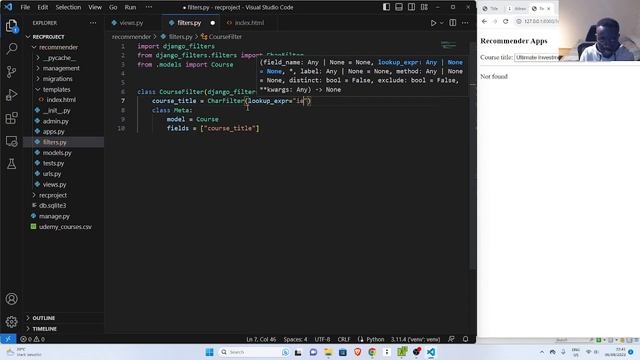640x360 pixels.
Task: Open the run options dropdown arrow
Action: (x=442, y=23)
